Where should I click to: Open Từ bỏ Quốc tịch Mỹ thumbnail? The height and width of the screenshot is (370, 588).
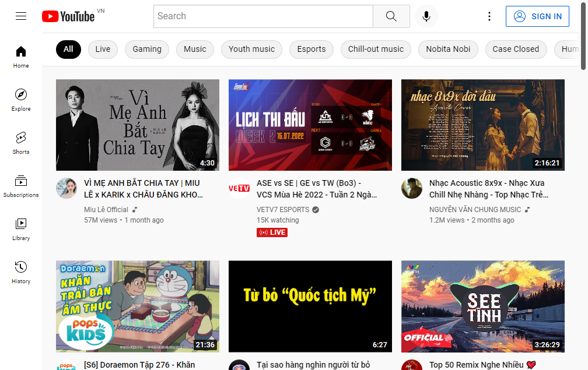pos(310,306)
